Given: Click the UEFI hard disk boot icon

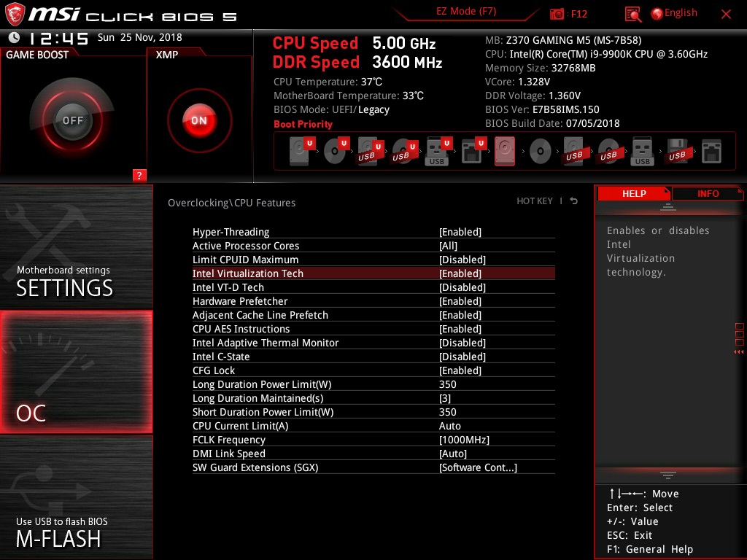Looking at the screenshot, I should (x=301, y=151).
